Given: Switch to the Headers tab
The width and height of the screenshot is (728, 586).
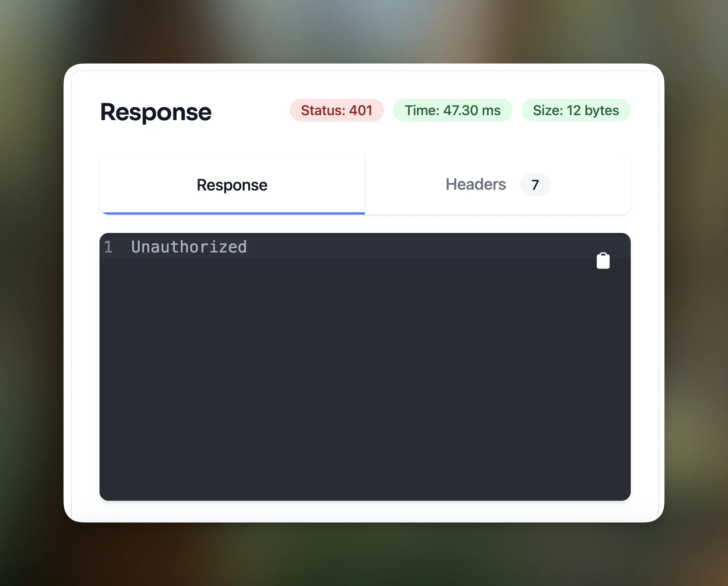Looking at the screenshot, I should tap(498, 184).
